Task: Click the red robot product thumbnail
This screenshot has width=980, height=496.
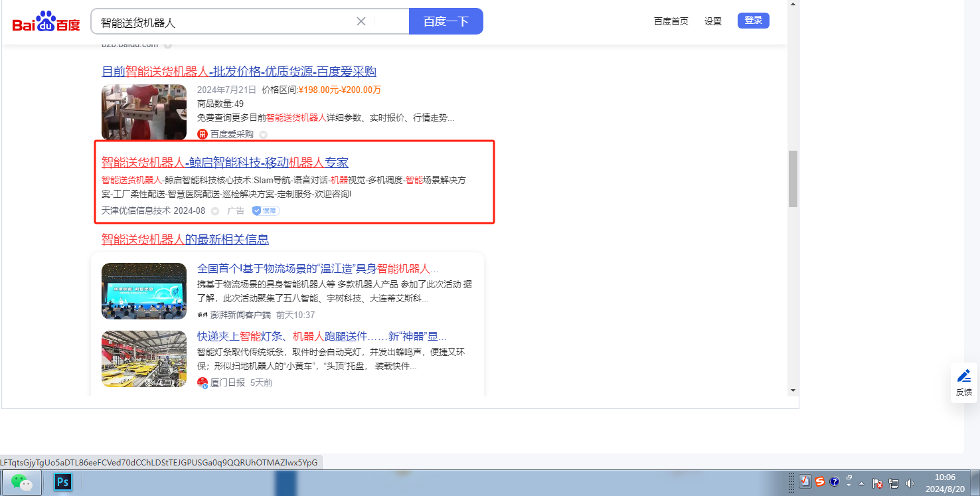Action: click(144, 112)
